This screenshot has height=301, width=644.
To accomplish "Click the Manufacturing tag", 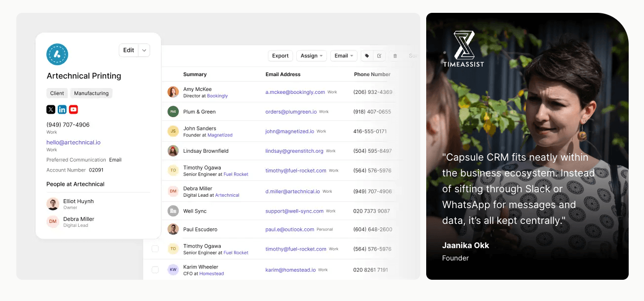I will click(x=91, y=93).
